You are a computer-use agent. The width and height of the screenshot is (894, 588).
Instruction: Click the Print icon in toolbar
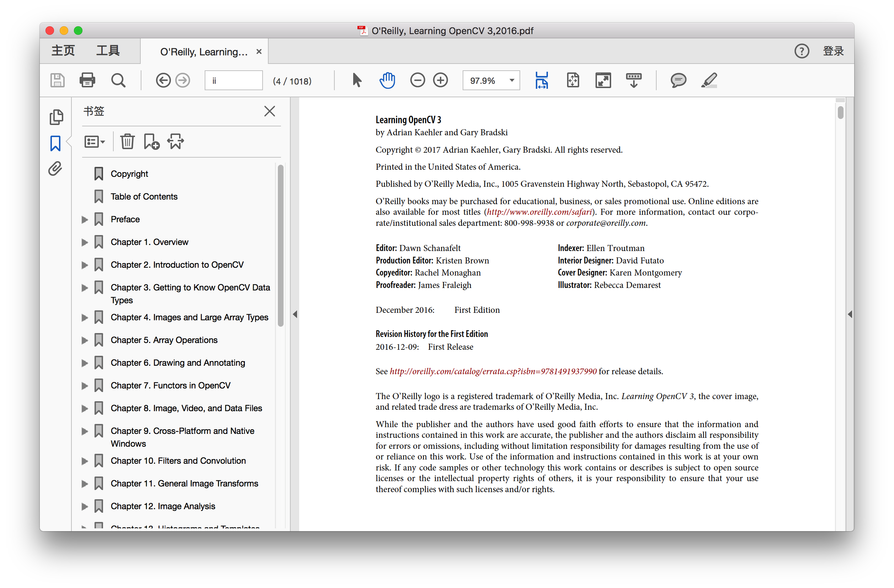coord(87,80)
